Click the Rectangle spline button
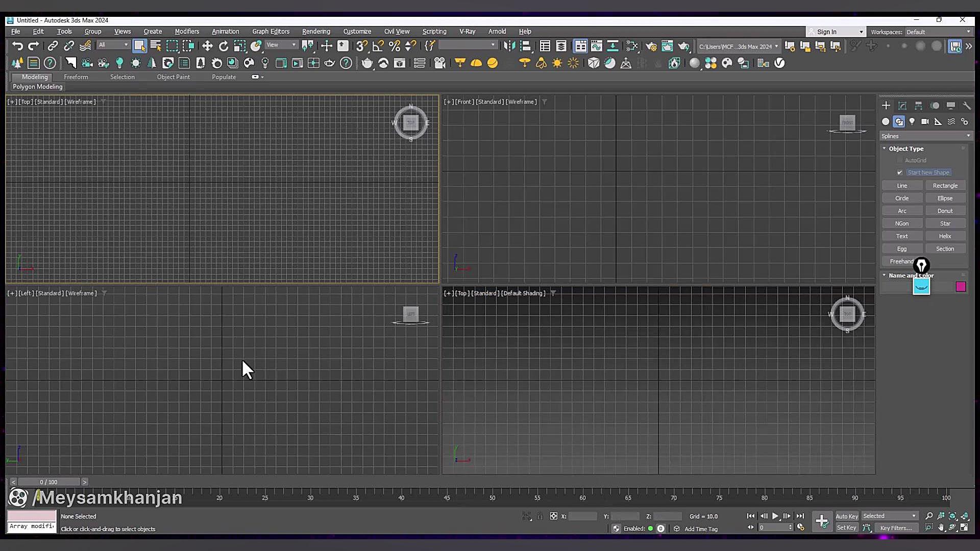Viewport: 980px width, 551px height. click(945, 186)
